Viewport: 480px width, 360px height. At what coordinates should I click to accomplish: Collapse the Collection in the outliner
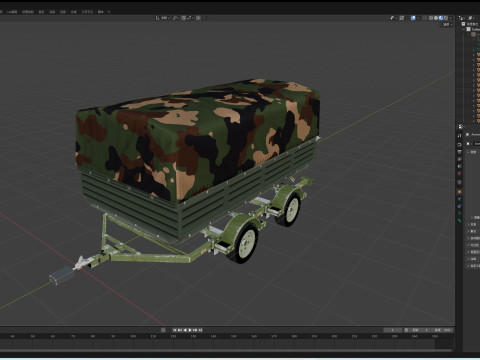click(x=464, y=29)
